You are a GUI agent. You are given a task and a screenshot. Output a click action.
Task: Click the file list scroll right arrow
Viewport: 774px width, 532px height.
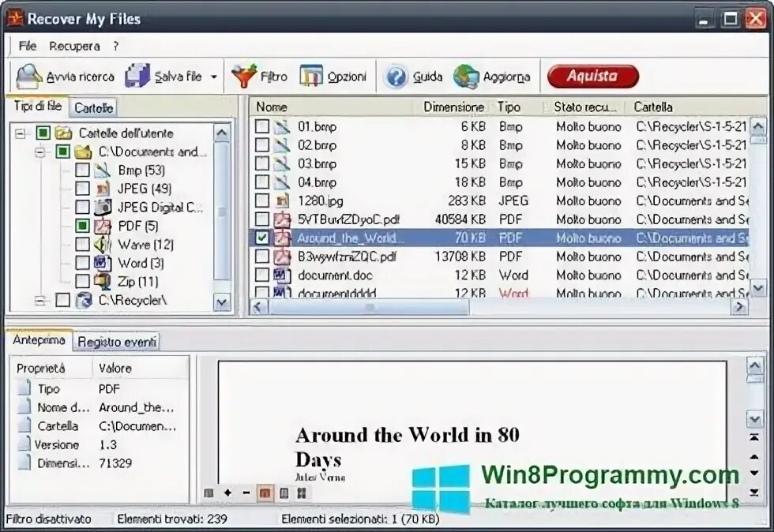tap(739, 307)
